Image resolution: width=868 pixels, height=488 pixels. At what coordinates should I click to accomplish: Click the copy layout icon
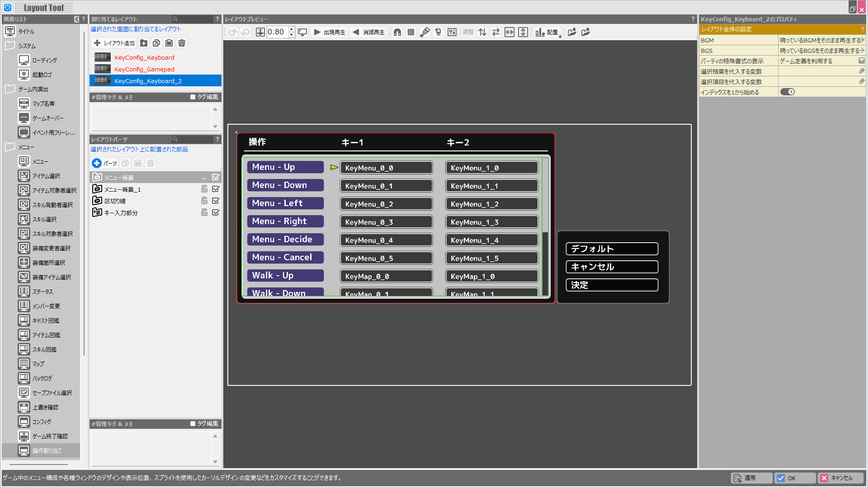pos(156,43)
